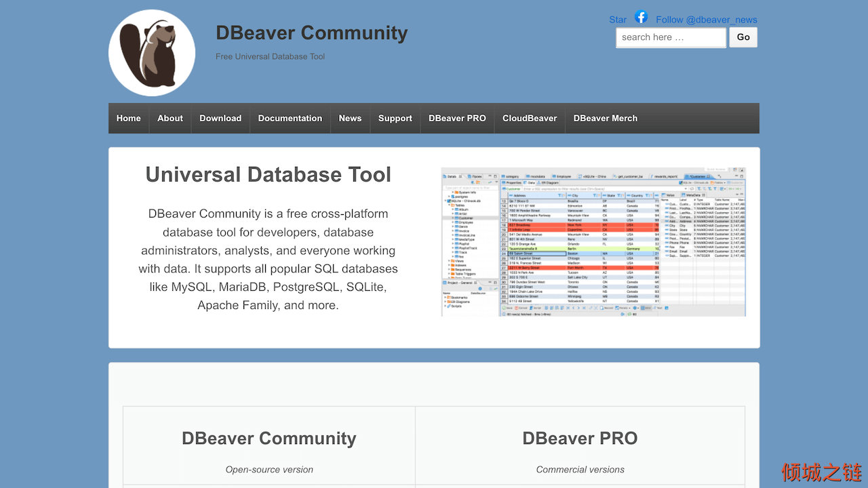The height and width of the screenshot is (488, 868).
Task: Open the DBeaver PRO menu item
Action: click(x=457, y=118)
